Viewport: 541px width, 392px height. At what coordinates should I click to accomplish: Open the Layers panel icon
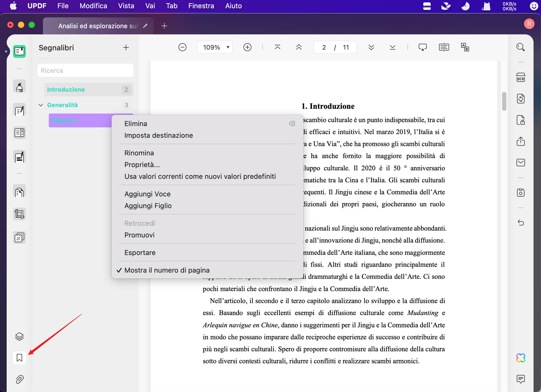tap(19, 337)
